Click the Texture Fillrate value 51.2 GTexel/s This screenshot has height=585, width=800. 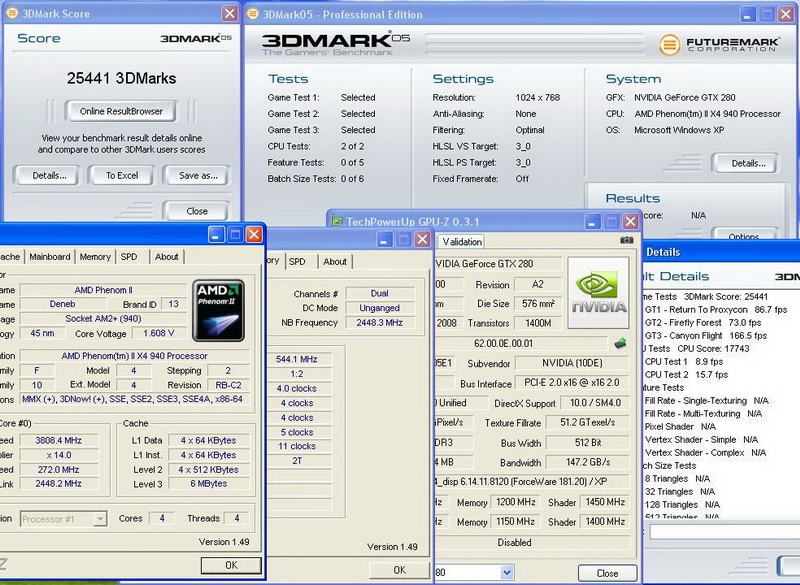pyautogui.click(x=587, y=422)
